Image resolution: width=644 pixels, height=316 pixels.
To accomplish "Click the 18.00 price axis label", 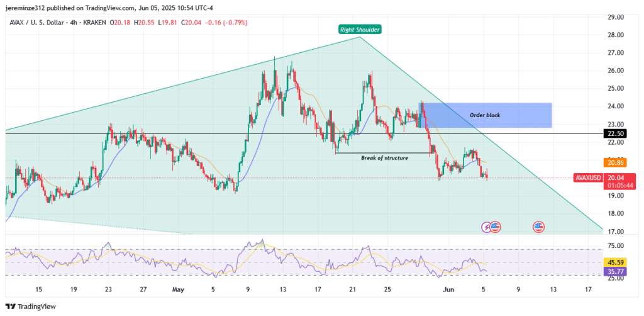I will pos(616,213).
